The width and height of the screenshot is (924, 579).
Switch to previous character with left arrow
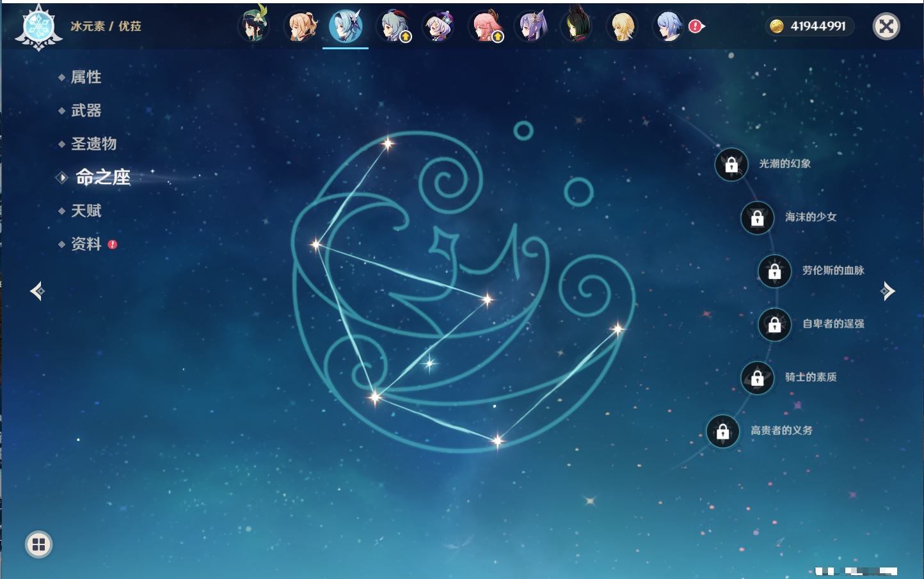37,291
